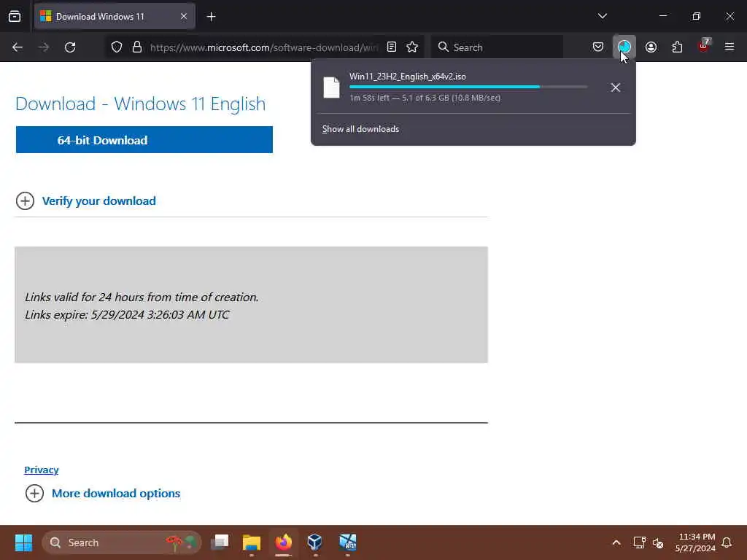Screen dimensions: 747x560
Task: Toggle the downloads panel toolbar button
Action: [x=624, y=47]
